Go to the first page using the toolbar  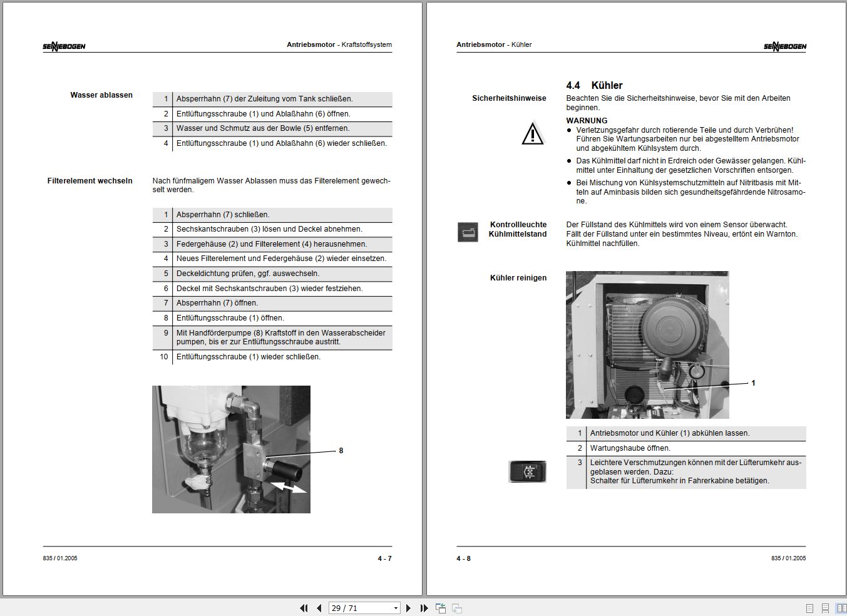coord(304,608)
